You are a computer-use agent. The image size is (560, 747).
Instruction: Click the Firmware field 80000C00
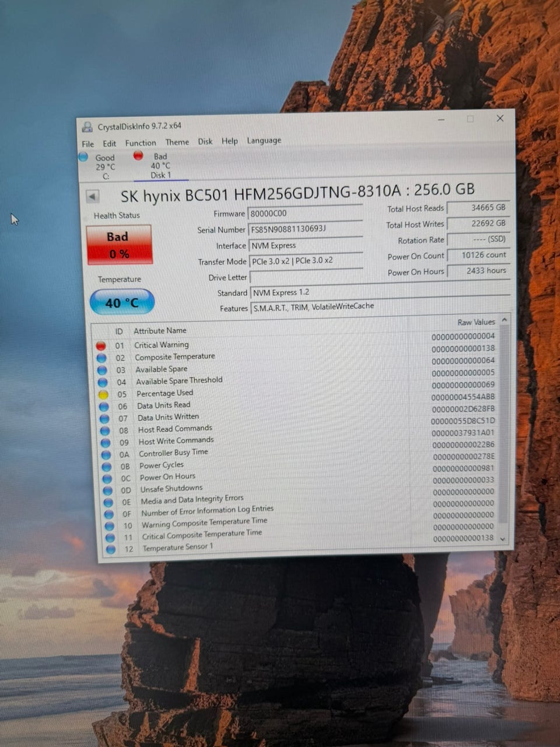(305, 212)
